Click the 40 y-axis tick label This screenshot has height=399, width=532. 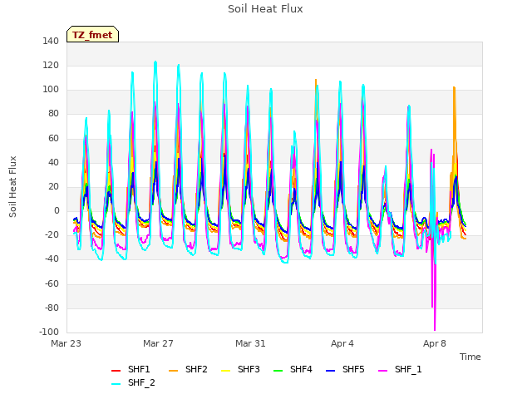point(53,162)
